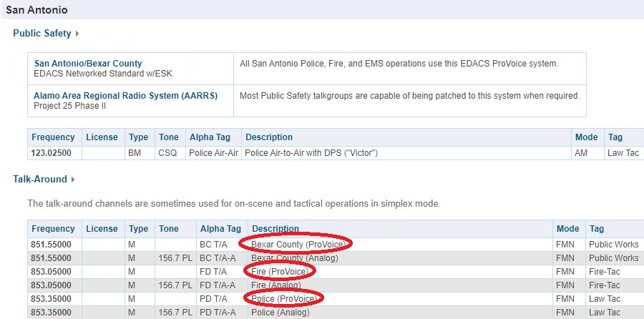Click the San Antonio page heading
Screen dimensions: 644x319
tap(36, 10)
